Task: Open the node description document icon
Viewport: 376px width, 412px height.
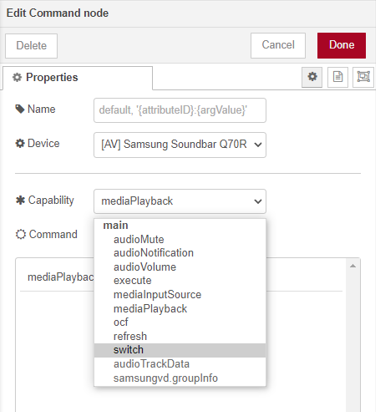Action: 338,77
